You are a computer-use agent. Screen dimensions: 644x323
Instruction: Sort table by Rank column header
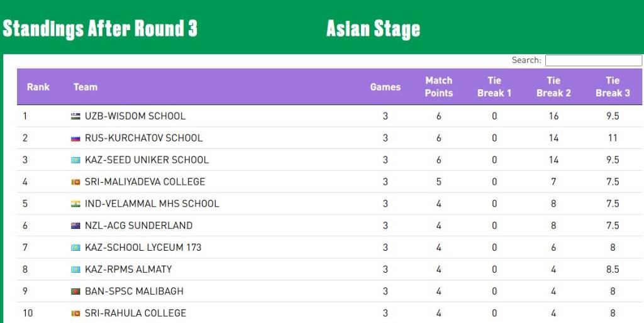38,87
